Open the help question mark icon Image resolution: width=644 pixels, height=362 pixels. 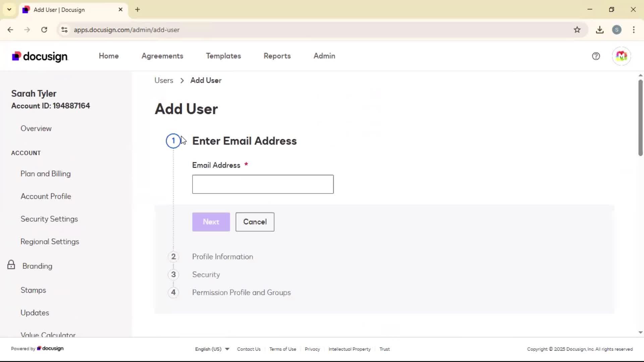[596, 56]
